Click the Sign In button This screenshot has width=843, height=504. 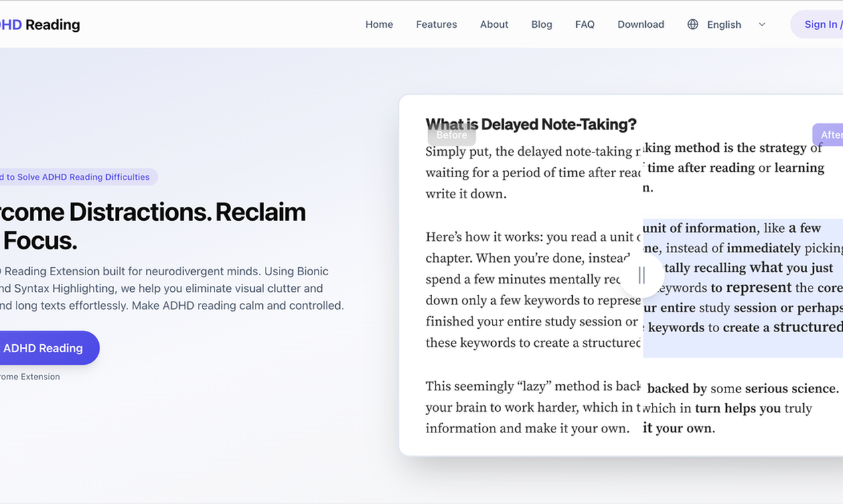point(818,25)
